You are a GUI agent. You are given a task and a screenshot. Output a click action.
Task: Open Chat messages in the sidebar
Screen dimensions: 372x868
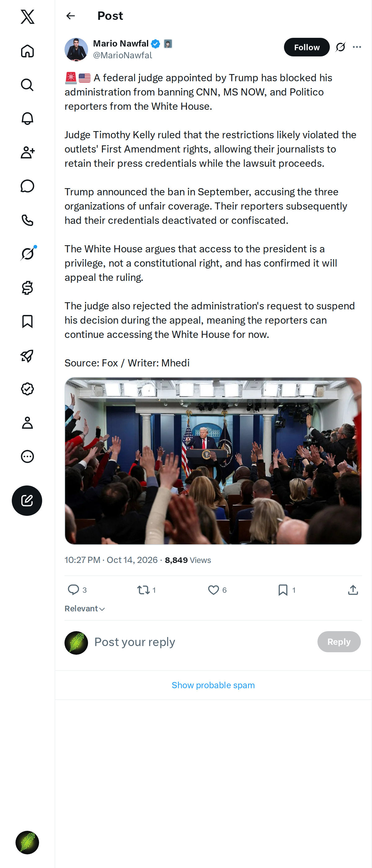click(x=27, y=186)
